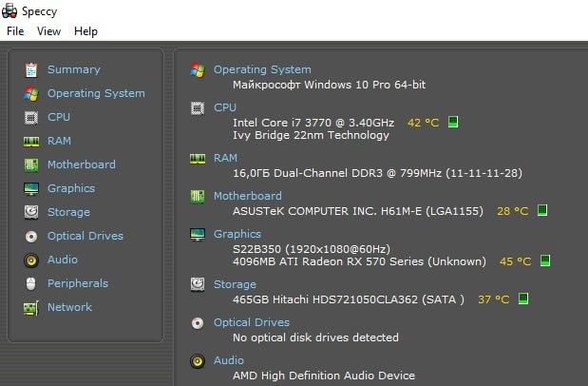Screen dimensions: 588x386
Task: Select Summary in the sidebar
Action: pyautogui.click(x=74, y=69)
